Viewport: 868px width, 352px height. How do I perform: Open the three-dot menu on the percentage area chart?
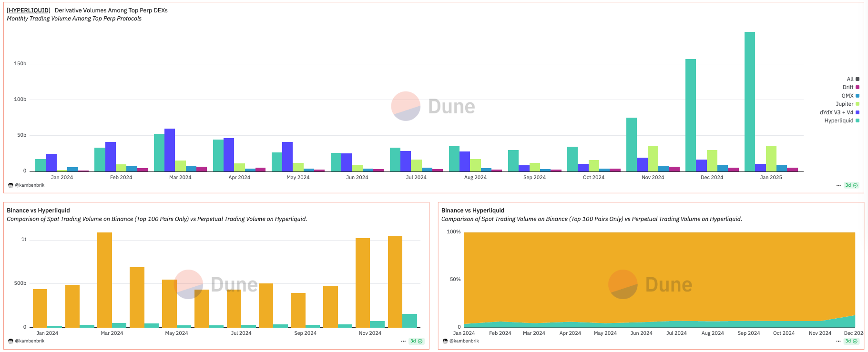tap(838, 341)
